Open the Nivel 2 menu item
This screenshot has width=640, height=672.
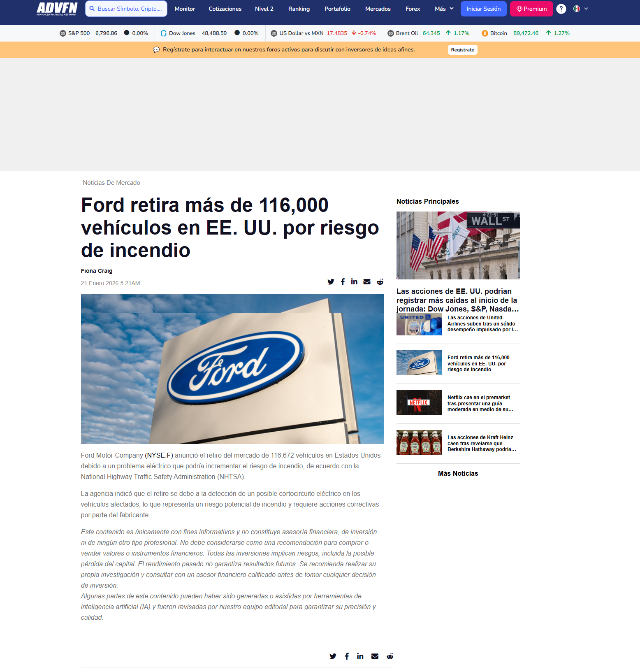[x=264, y=9]
